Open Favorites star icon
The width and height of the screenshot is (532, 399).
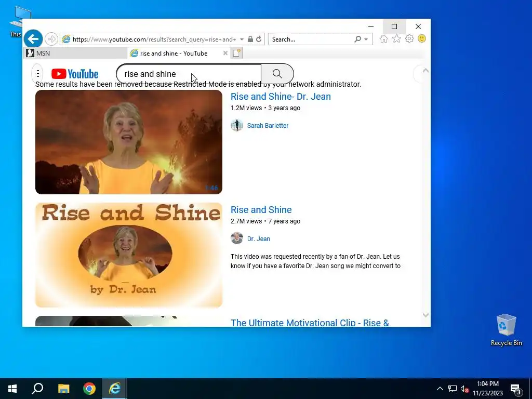point(396,39)
